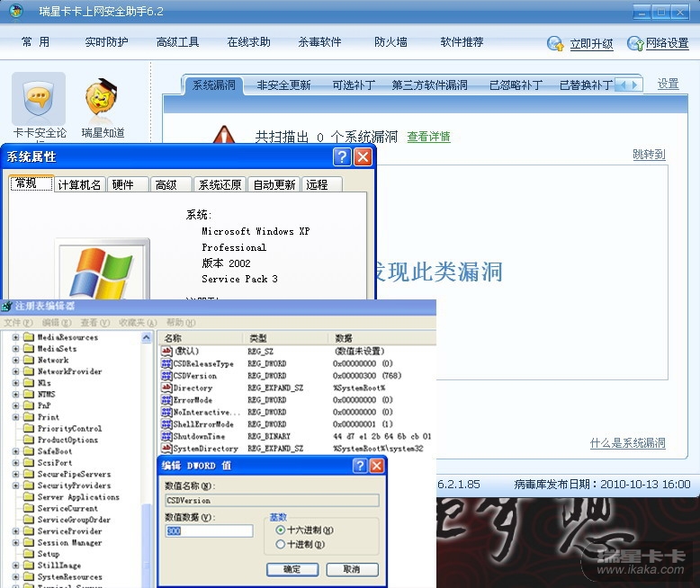
Task: Open the 文件(F) menu in registry editor
Action: [18, 322]
